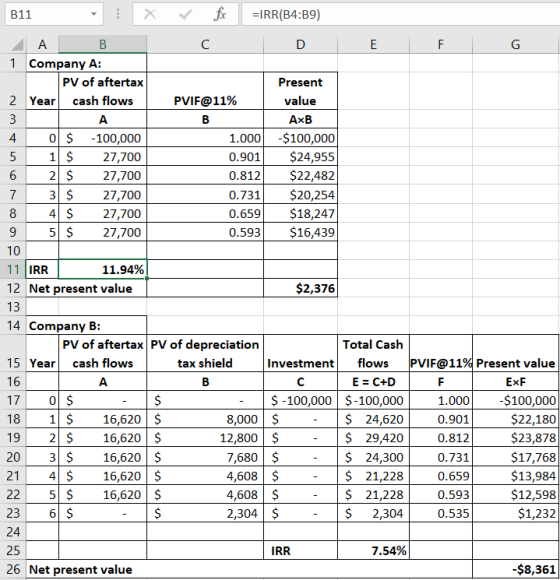Click the 'Company A:' cell

(x=87, y=63)
